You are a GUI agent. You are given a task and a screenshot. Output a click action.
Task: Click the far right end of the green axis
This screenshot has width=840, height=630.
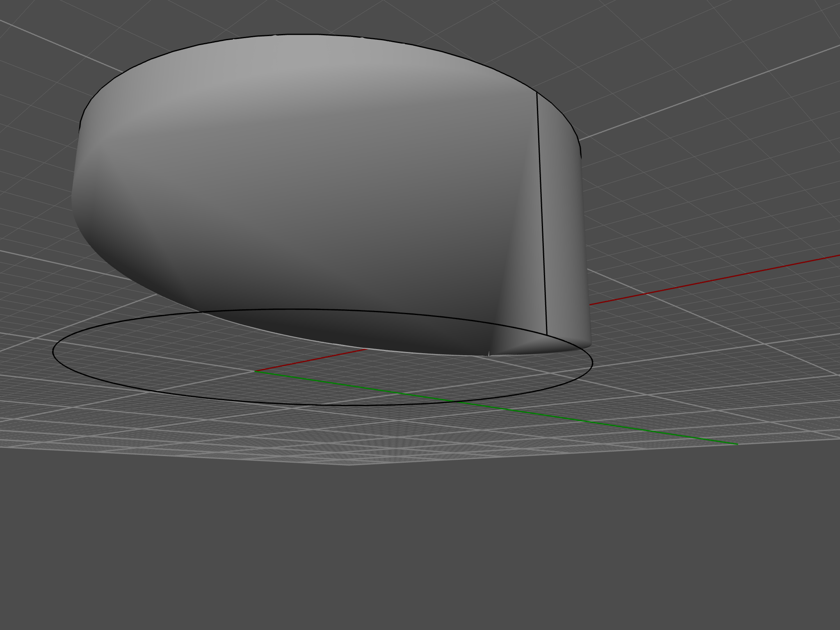pos(737,444)
